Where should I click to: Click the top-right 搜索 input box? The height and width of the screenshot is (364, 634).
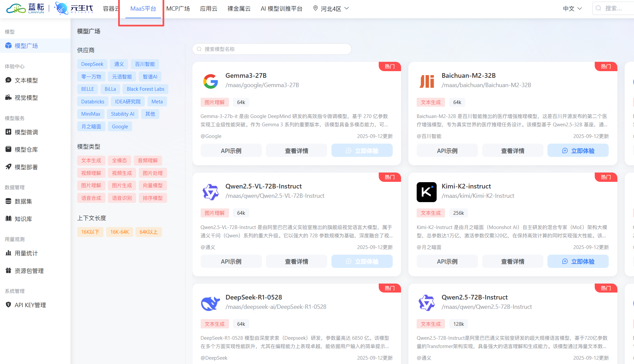tap(613, 8)
